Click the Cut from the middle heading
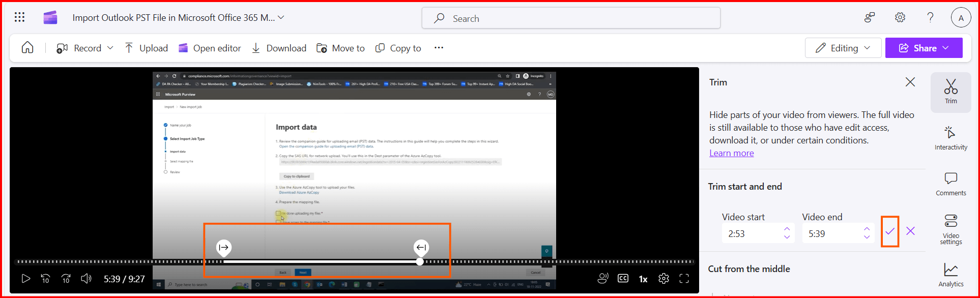 749,269
